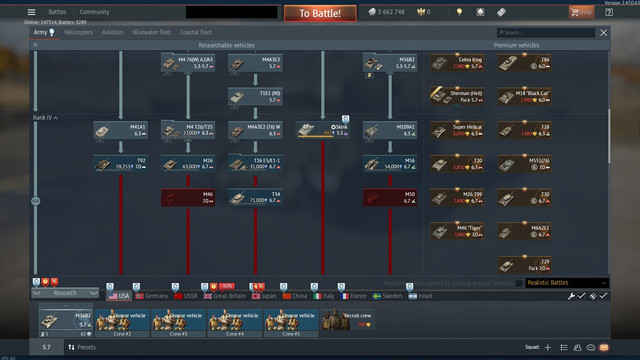Select the M36B2 crew slot

tap(66, 320)
